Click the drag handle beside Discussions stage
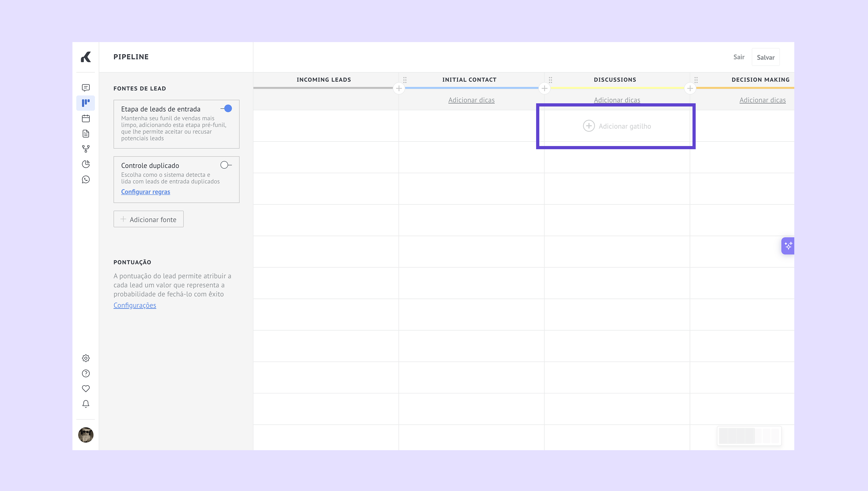Screen dimensions: 868x491 tap(550, 80)
